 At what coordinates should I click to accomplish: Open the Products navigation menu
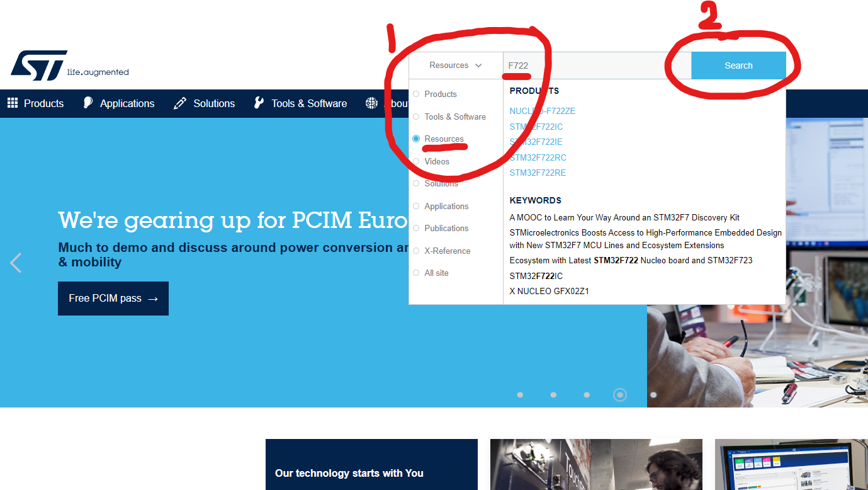(43, 103)
